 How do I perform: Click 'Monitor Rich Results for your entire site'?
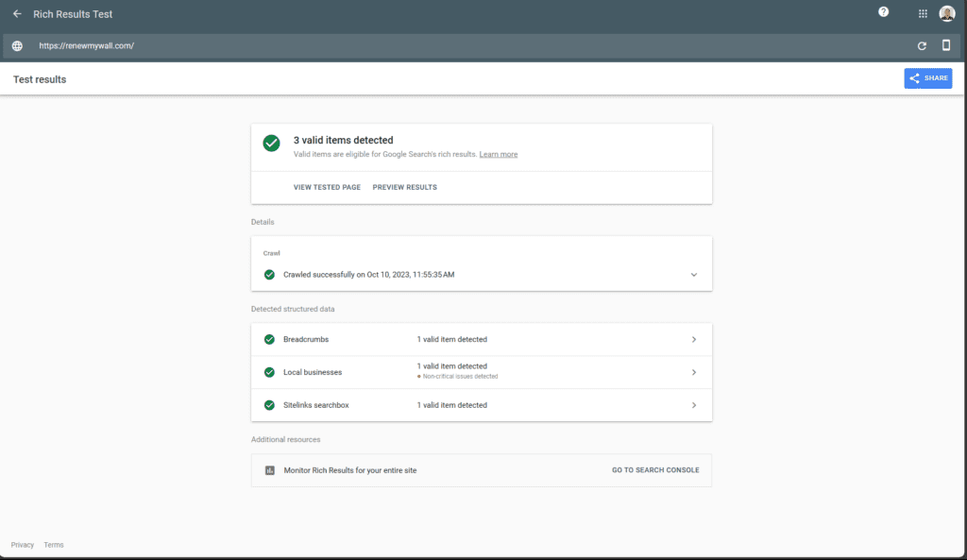tap(349, 470)
